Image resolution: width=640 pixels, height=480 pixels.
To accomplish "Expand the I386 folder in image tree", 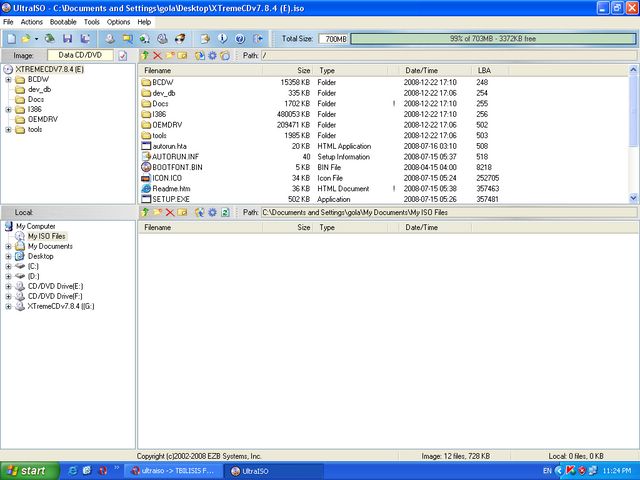I will (8, 109).
